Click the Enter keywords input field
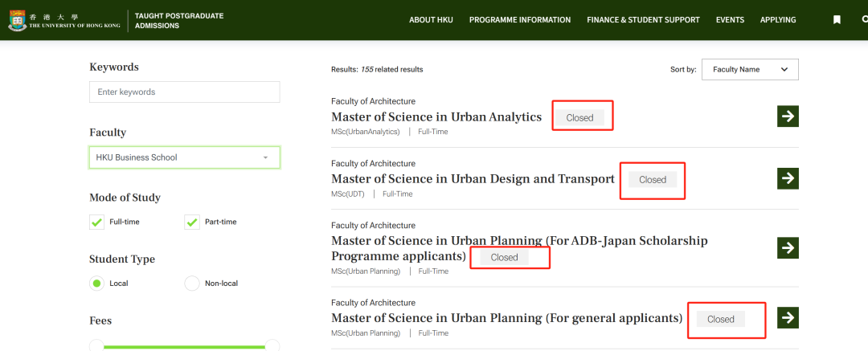This screenshot has width=868, height=351. [184, 92]
